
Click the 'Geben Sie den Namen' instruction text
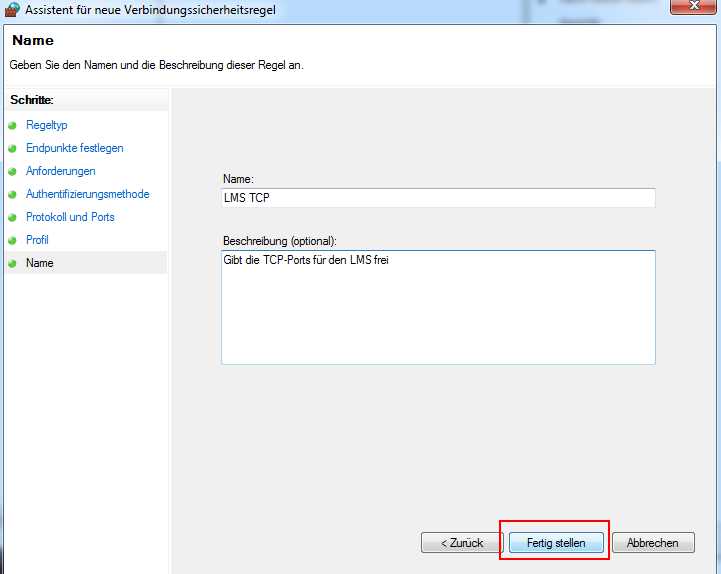(156, 65)
